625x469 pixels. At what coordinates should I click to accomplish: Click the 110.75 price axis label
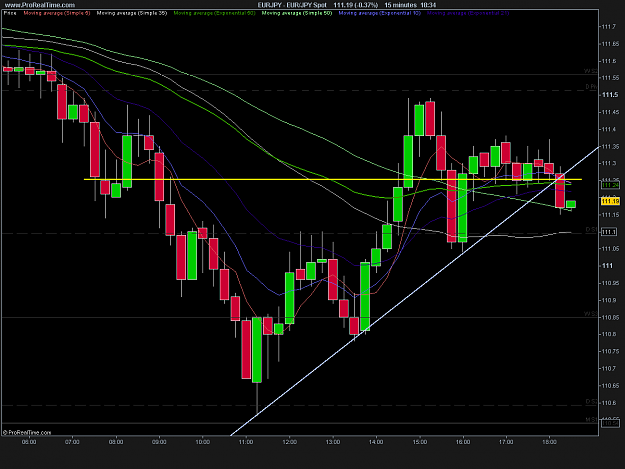610,351
